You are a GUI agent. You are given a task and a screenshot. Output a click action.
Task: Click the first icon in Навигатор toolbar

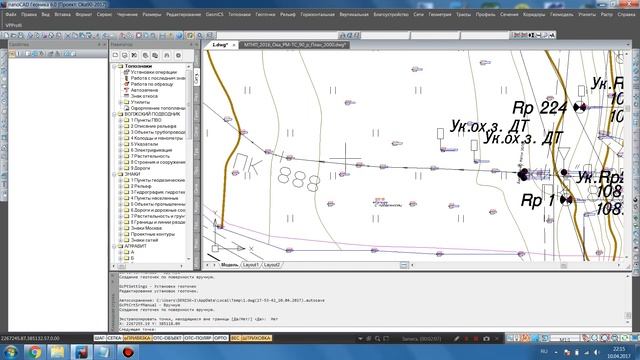coord(116,55)
